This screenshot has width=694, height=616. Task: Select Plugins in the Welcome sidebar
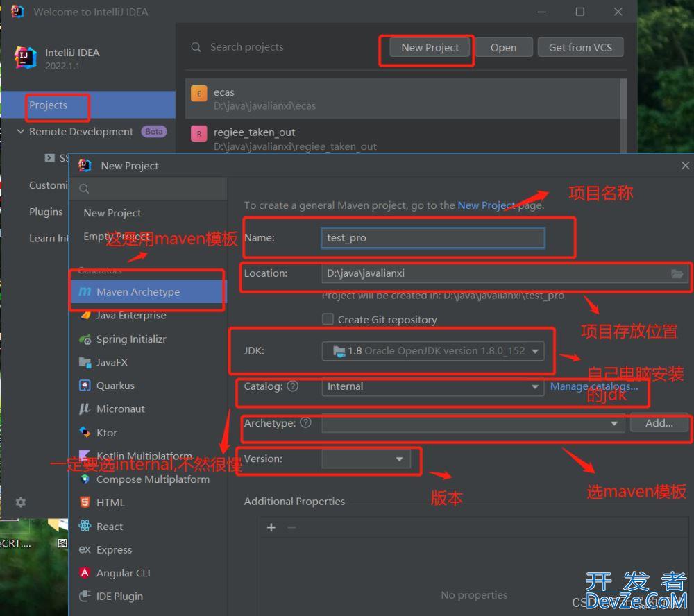46,212
